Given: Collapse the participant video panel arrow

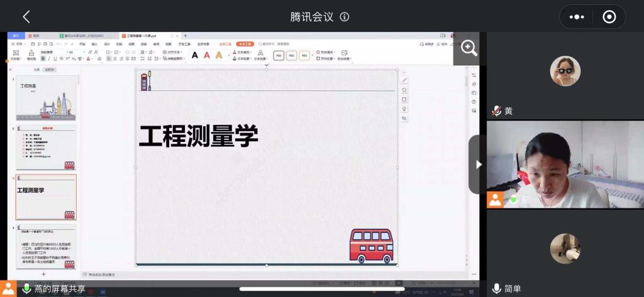Looking at the screenshot, I should (x=478, y=165).
